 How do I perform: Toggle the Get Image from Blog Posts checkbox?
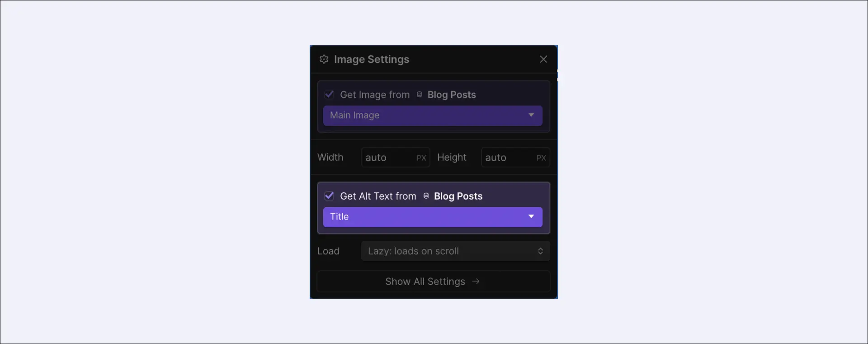[329, 95]
